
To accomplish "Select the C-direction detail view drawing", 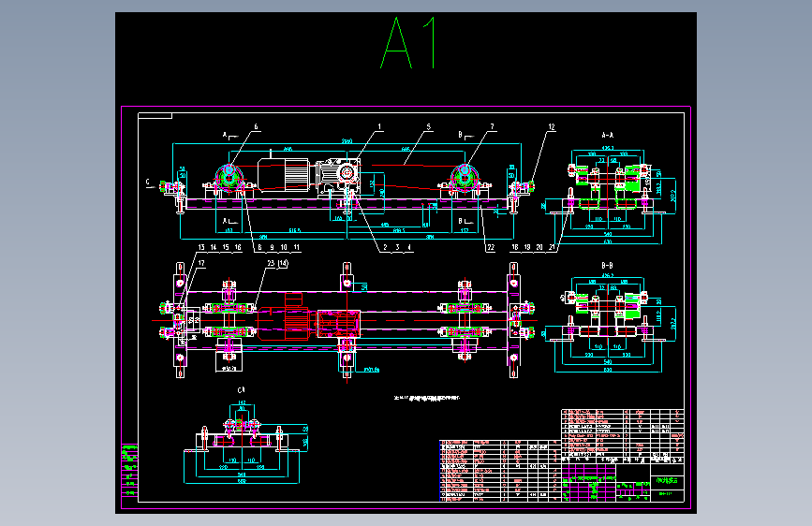I will pyautogui.click(x=246, y=443).
